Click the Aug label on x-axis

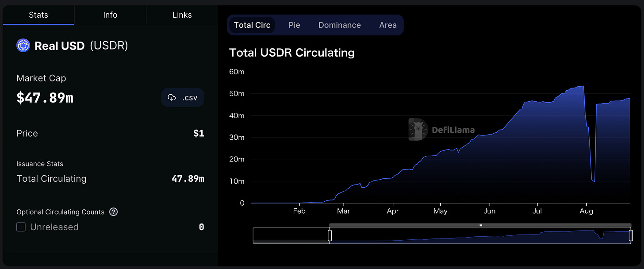(586, 211)
